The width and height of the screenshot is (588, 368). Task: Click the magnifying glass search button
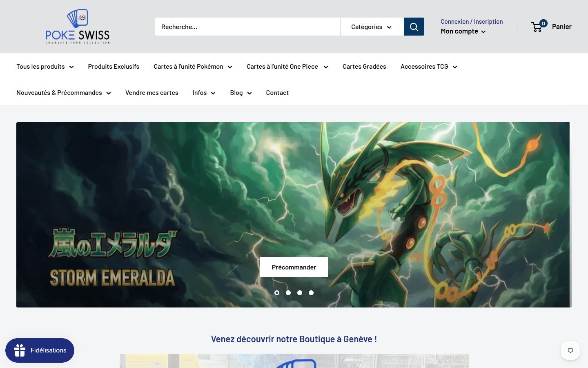point(414,27)
